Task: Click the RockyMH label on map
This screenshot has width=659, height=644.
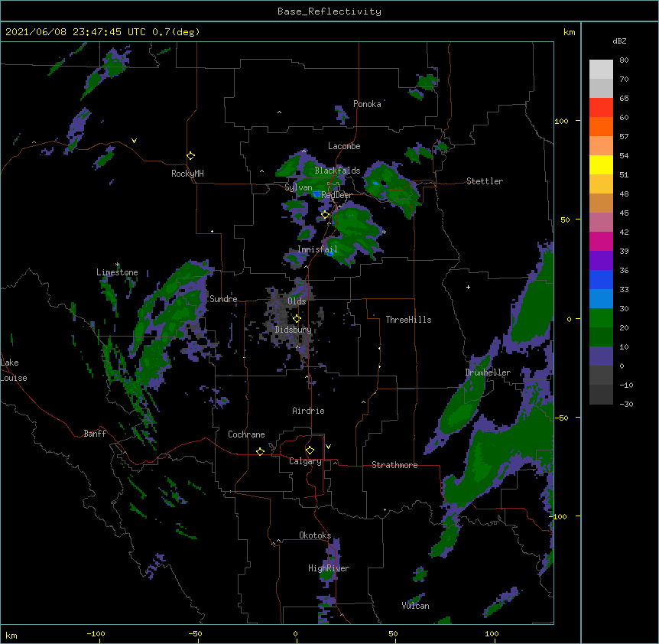Action: [187, 174]
